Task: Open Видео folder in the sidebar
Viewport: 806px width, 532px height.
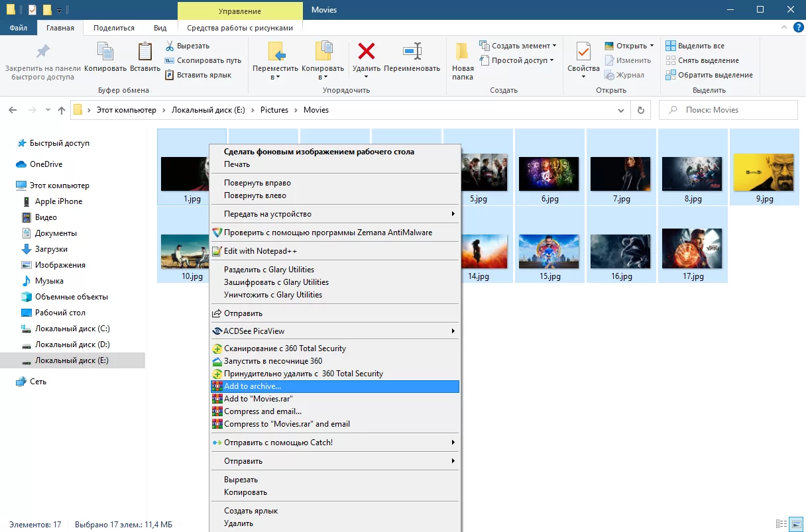Action: click(40, 217)
